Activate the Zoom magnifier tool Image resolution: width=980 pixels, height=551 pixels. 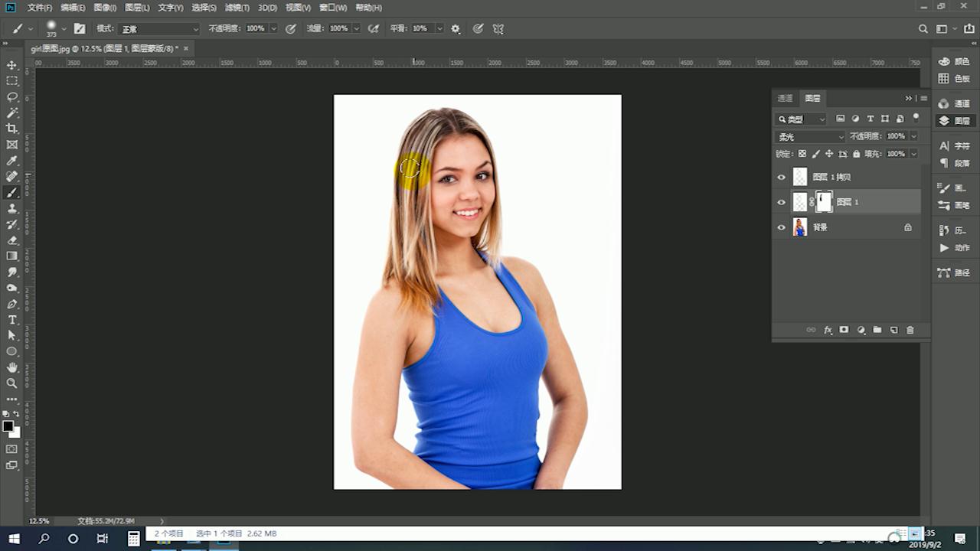pyautogui.click(x=11, y=383)
